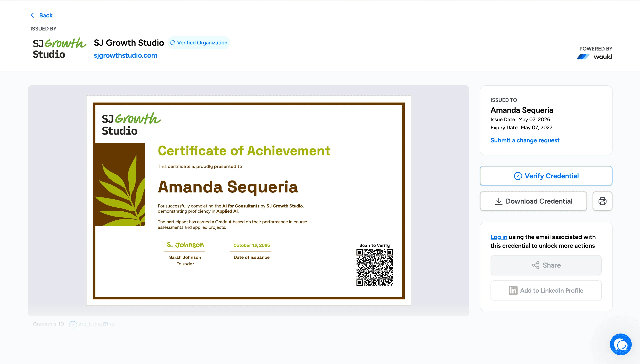Click the leaf illustration on the certificate
The image size is (640, 364).
tap(120, 184)
